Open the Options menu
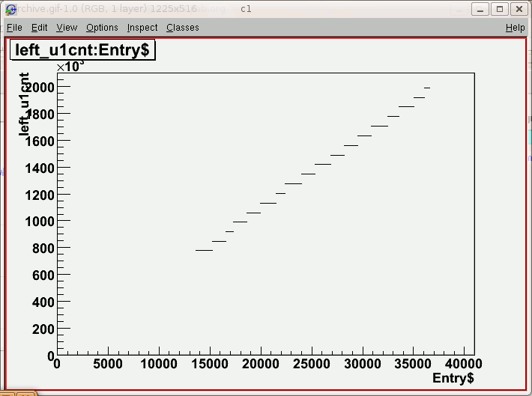The image size is (532, 396). point(102,28)
